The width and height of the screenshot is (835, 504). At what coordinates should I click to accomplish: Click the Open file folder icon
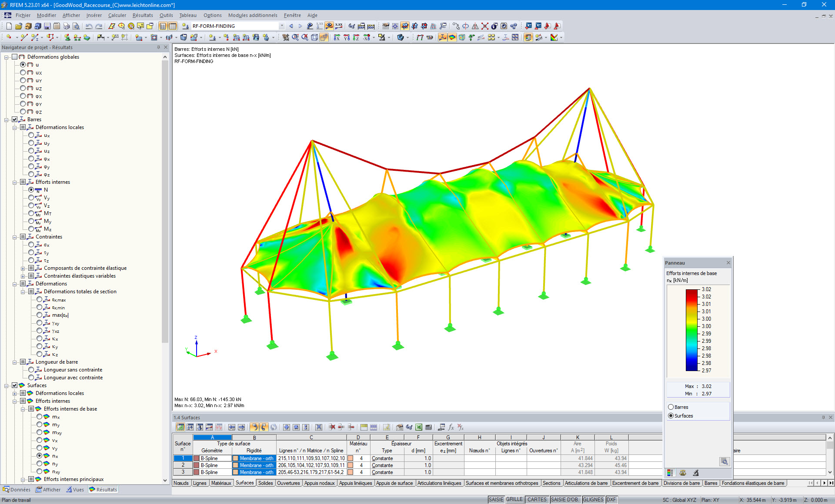[18, 26]
